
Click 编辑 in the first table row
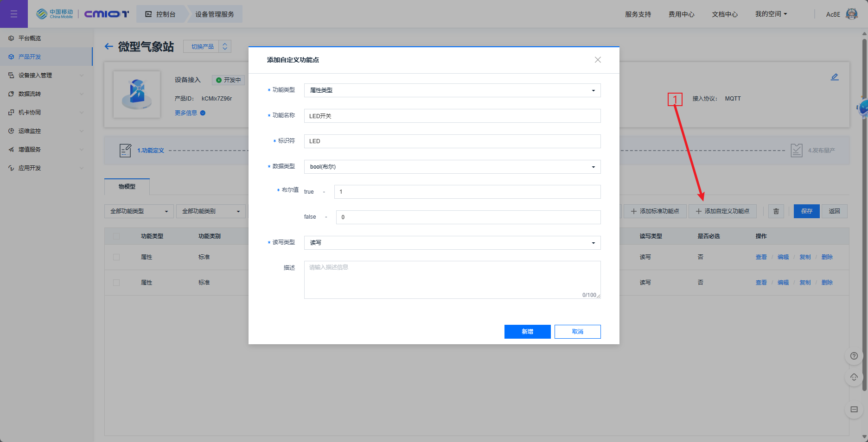pyautogui.click(x=783, y=257)
